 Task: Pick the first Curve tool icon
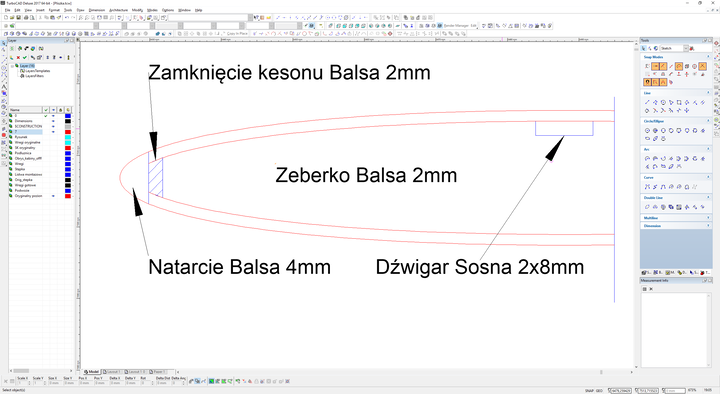pyautogui.click(x=647, y=187)
